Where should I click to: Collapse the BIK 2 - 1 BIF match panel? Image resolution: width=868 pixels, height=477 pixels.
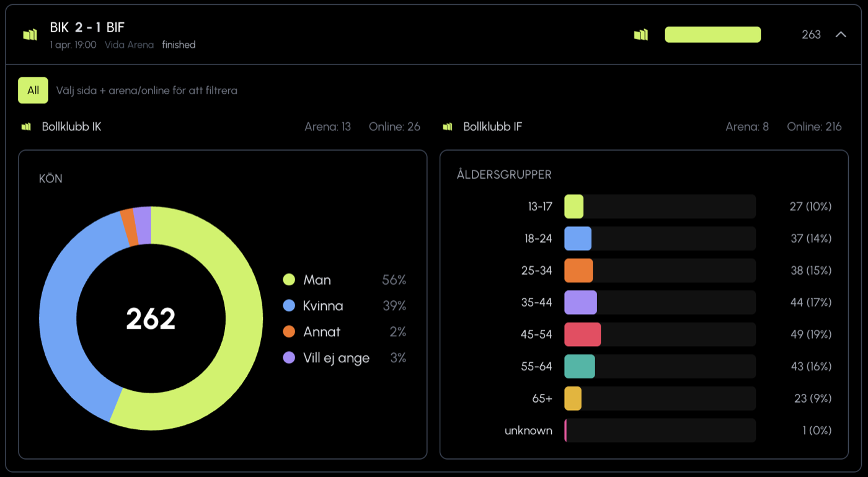(x=841, y=34)
